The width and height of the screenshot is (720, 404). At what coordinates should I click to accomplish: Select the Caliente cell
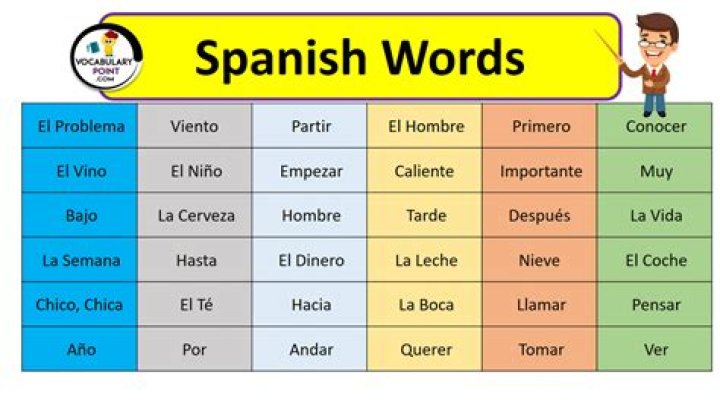tap(426, 171)
